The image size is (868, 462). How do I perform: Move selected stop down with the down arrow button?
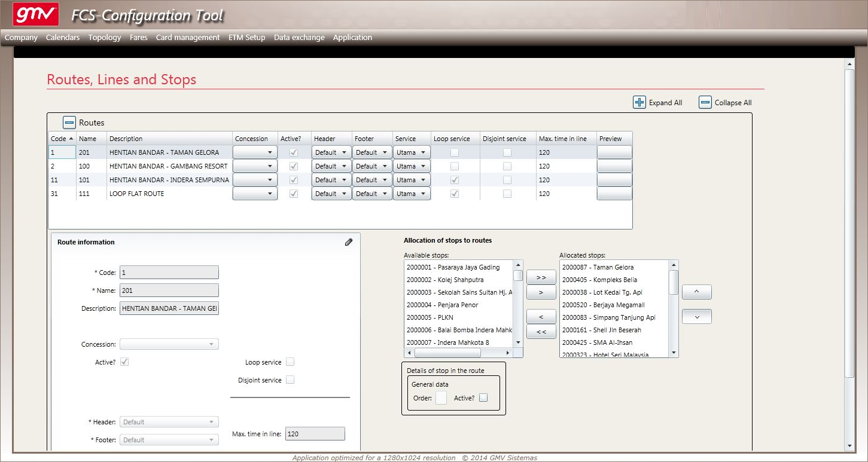tap(697, 317)
